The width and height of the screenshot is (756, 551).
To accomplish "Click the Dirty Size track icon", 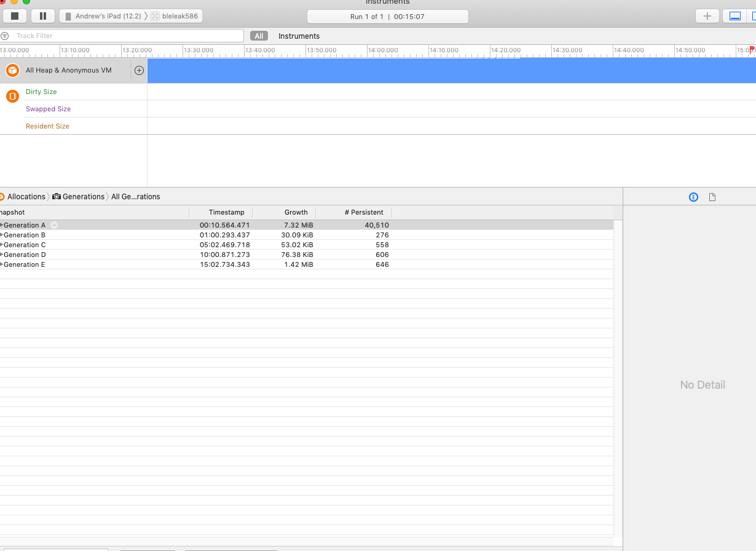I will pyautogui.click(x=12, y=96).
